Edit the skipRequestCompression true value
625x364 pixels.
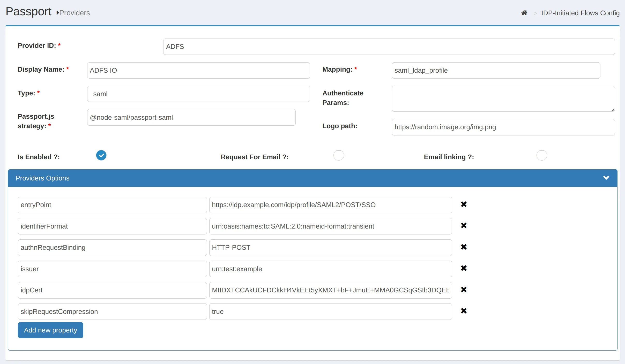pyautogui.click(x=331, y=312)
